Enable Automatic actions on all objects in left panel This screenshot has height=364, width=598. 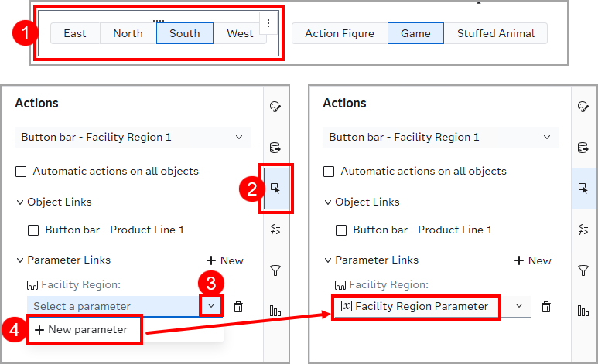(21, 172)
